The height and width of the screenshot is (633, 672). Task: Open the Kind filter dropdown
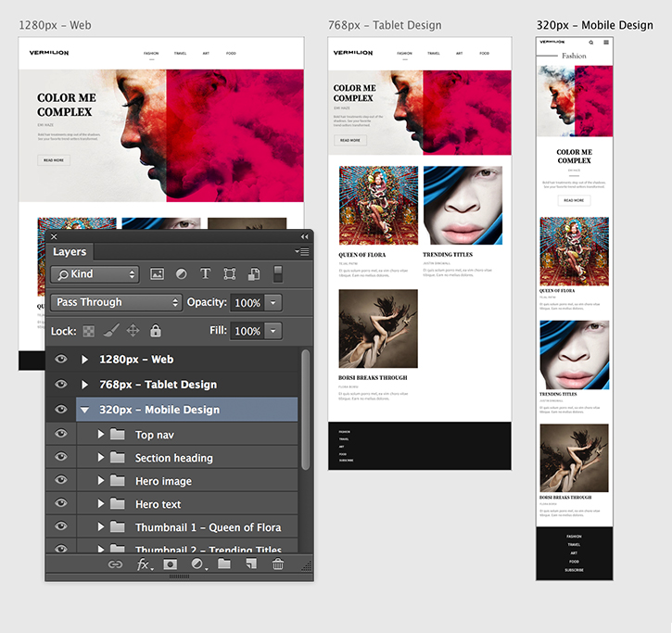(95, 274)
